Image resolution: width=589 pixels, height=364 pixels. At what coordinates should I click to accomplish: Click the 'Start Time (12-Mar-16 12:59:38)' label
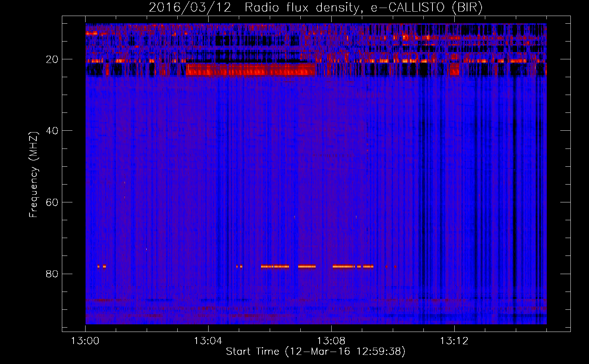click(316, 351)
